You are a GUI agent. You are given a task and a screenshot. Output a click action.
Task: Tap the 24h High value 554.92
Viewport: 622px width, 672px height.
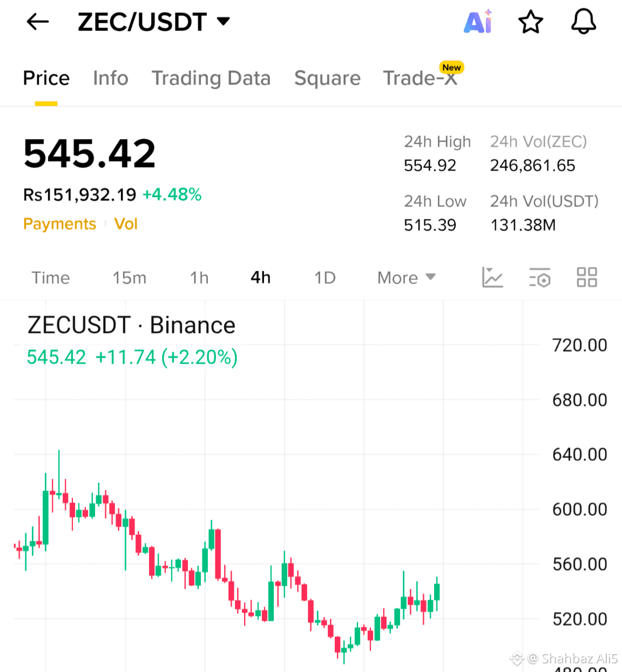tap(430, 165)
